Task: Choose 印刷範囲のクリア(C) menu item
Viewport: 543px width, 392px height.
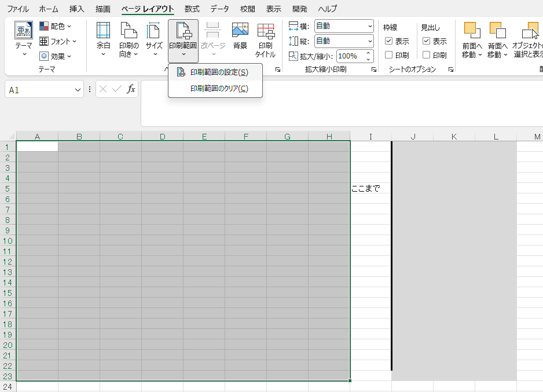Action: 215,89
